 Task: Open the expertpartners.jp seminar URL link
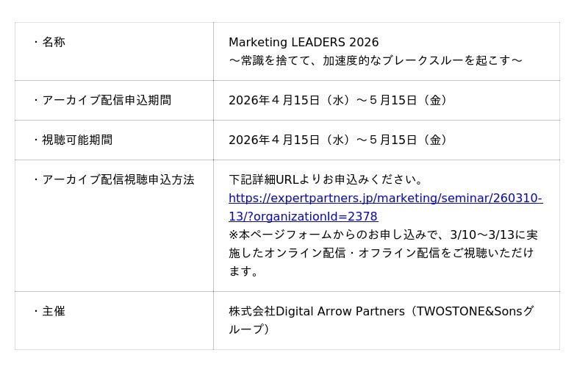[x=385, y=198]
